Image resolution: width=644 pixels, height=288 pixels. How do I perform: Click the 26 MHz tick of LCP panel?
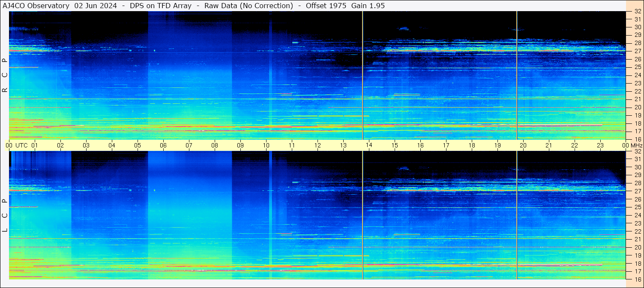(637, 199)
